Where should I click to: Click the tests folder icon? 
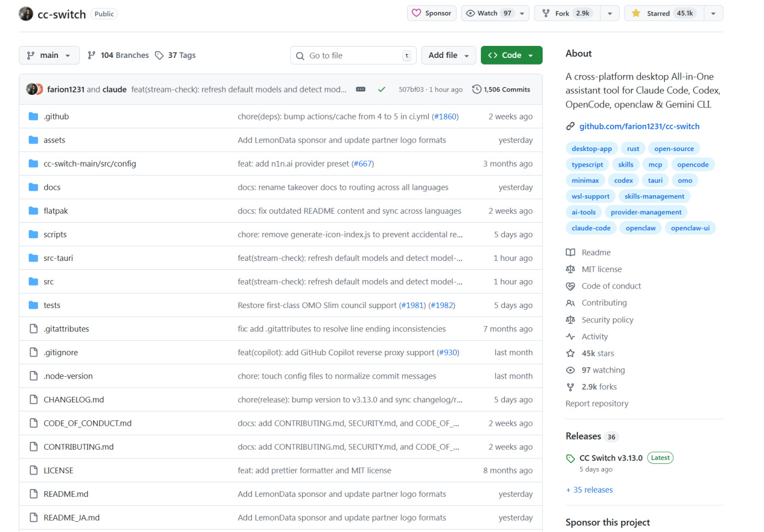[33, 305]
